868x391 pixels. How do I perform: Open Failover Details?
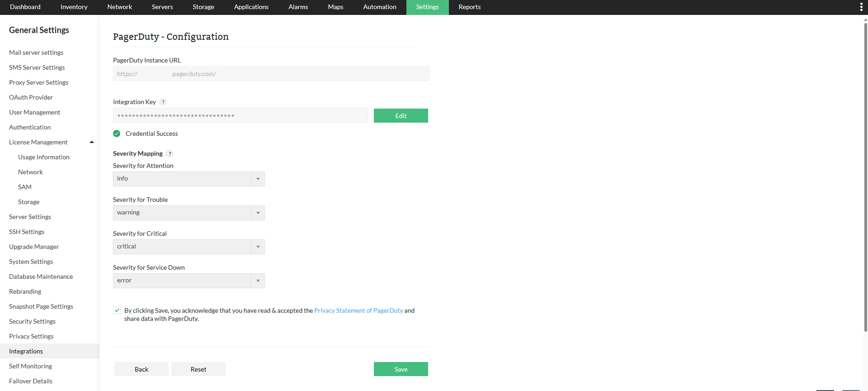[x=31, y=381]
